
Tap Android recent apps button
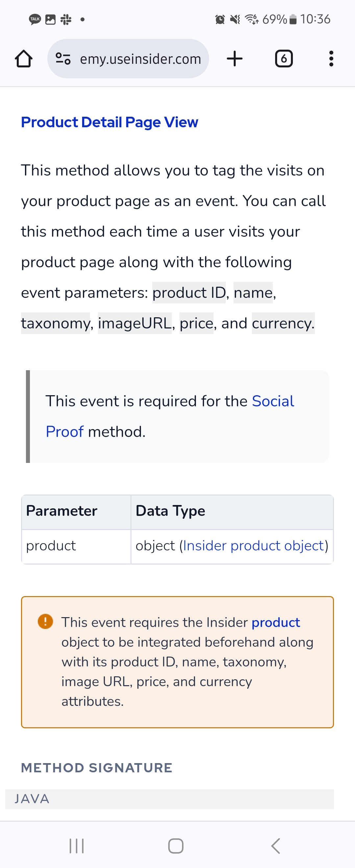(x=77, y=846)
